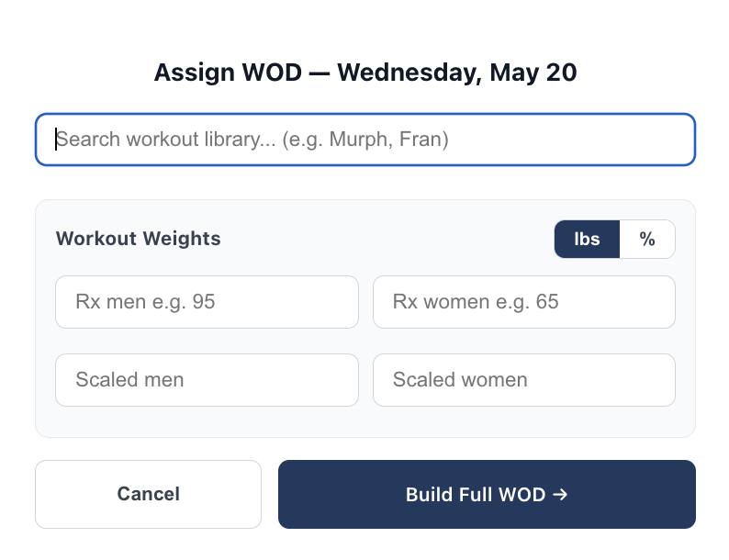
Task: Switch weight units to percent
Action: pos(647,239)
